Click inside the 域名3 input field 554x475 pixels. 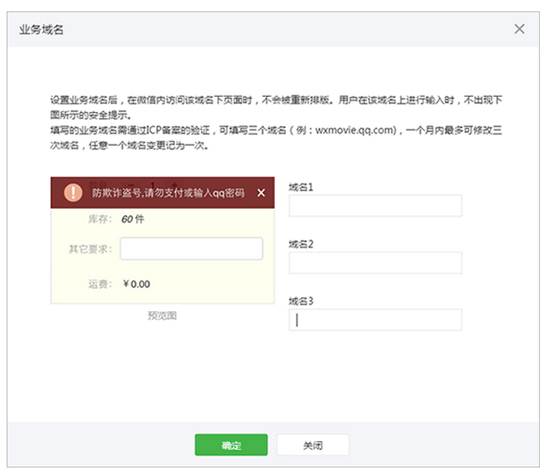pos(375,320)
